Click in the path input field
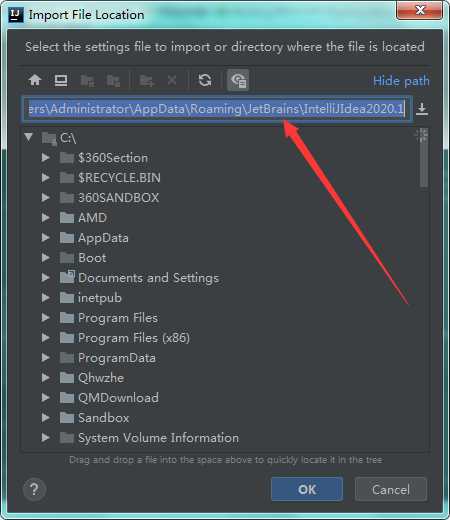The height and width of the screenshot is (520, 450). click(x=217, y=109)
